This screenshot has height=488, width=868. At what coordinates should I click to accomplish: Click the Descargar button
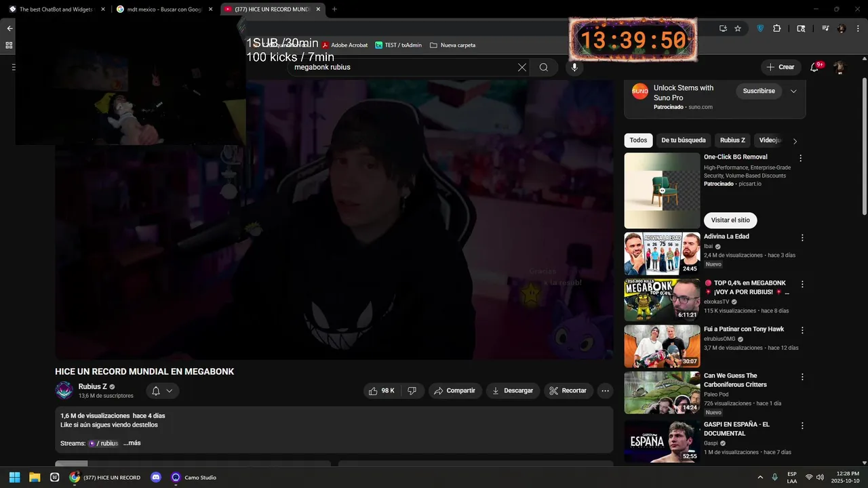[513, 390]
